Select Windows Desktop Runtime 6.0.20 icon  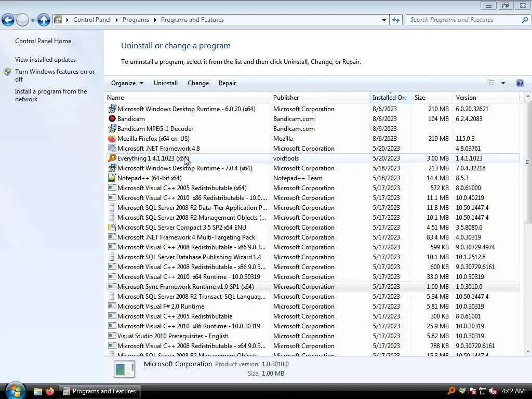tap(112, 109)
